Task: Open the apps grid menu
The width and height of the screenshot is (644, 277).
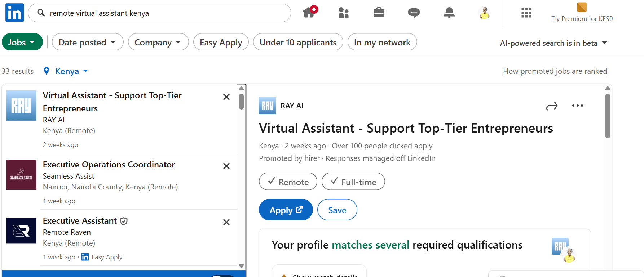Action: point(526,13)
